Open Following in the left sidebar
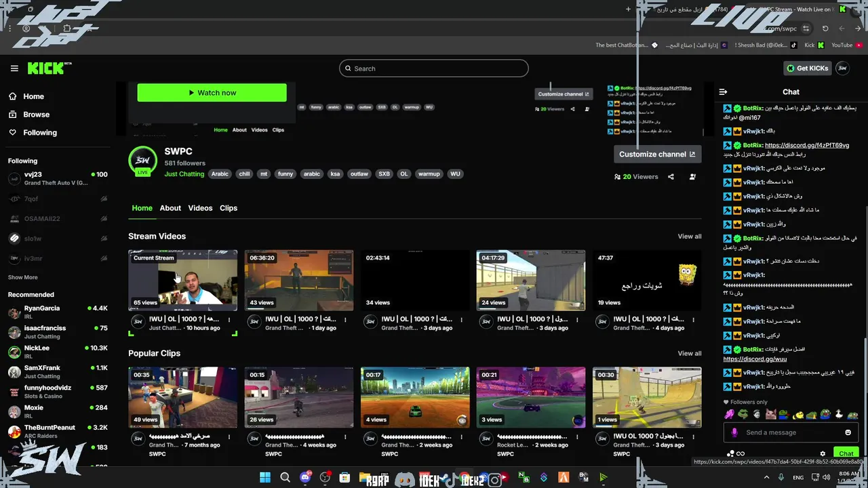 (x=33, y=133)
